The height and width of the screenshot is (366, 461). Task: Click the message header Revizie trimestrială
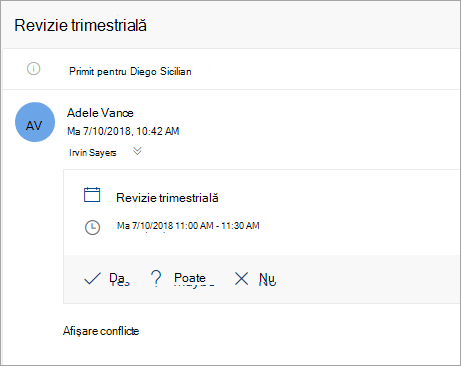coord(80,25)
